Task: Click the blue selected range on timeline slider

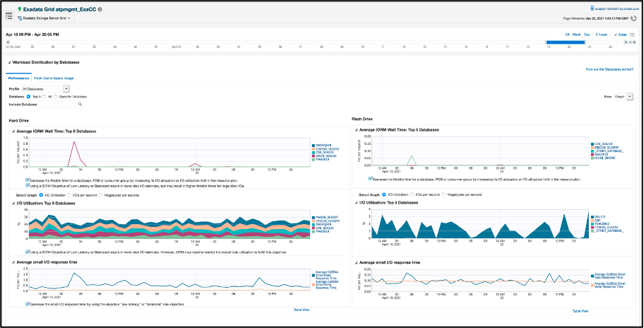Action: [x=565, y=42]
